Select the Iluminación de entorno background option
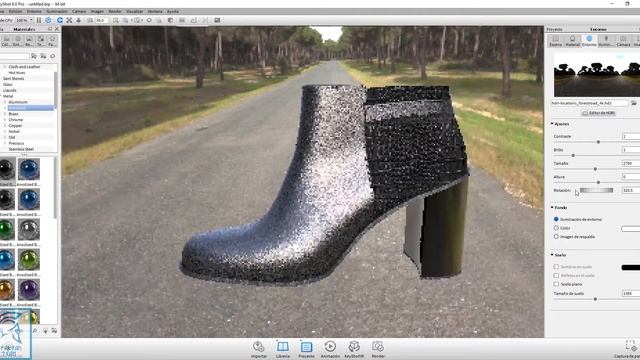The width and height of the screenshot is (640, 360). coord(556,219)
